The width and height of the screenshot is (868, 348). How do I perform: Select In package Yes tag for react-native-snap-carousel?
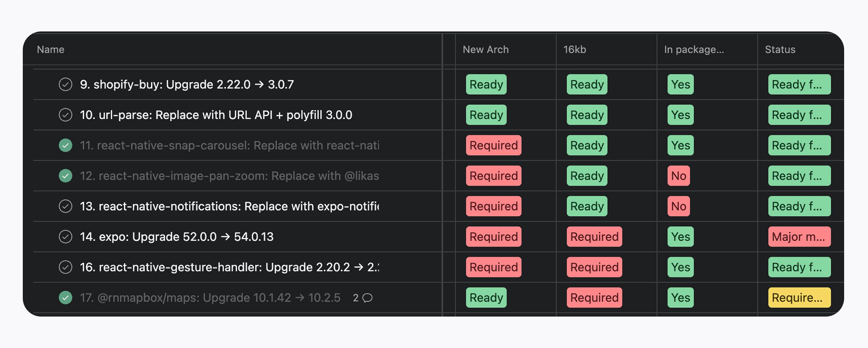681,145
